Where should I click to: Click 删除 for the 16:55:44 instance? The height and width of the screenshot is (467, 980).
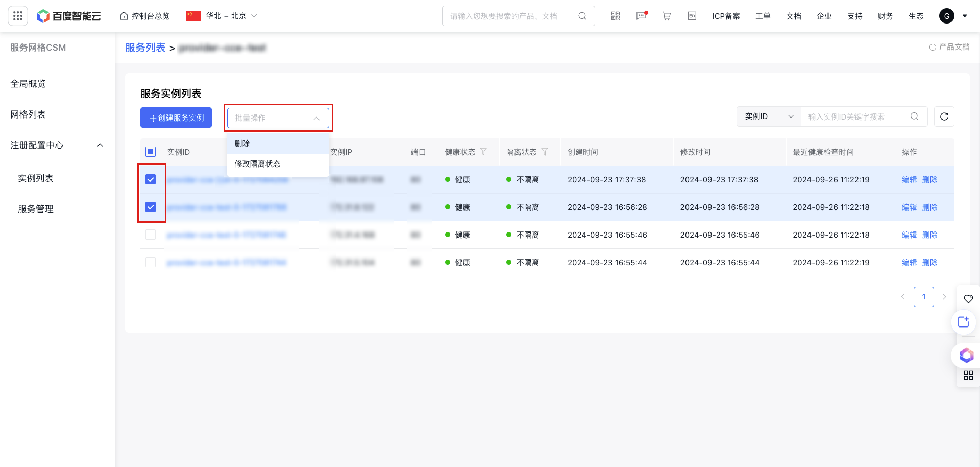point(930,262)
